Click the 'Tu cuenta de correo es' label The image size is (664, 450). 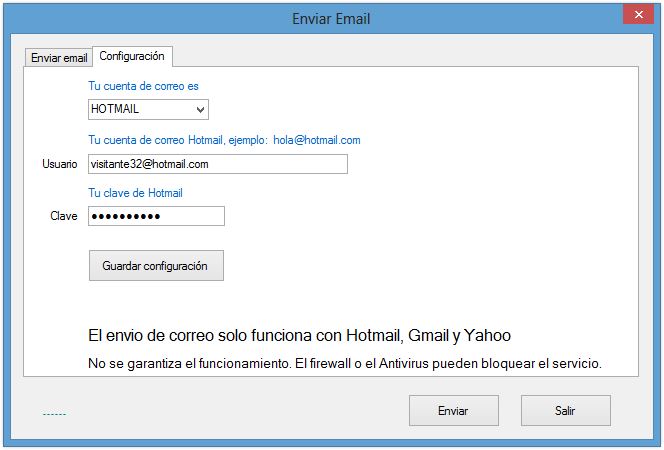coord(143,86)
